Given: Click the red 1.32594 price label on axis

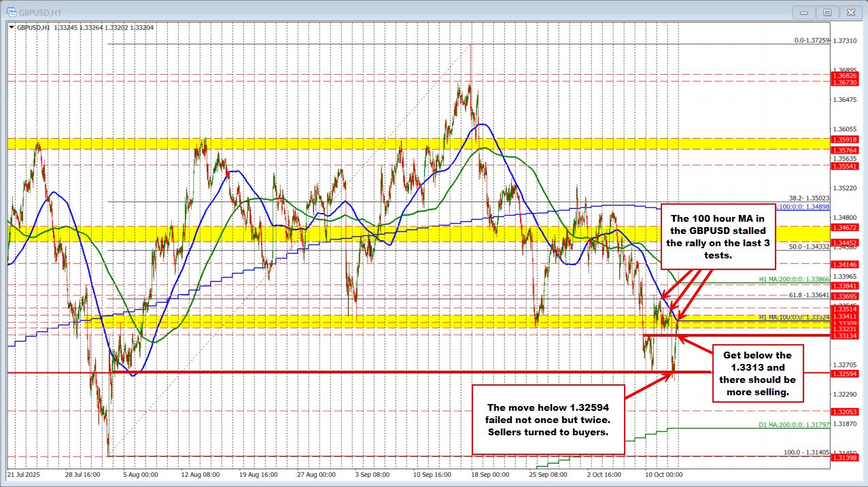Looking at the screenshot, I should [x=846, y=373].
